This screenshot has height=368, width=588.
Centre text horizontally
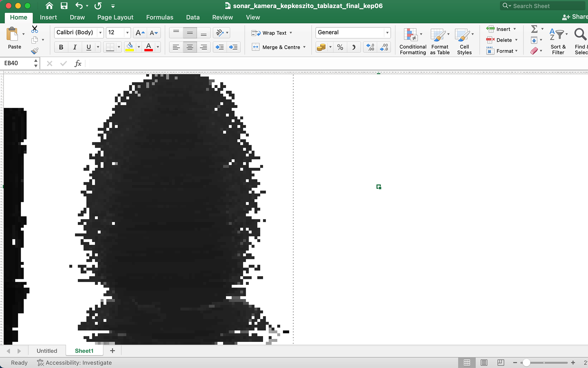point(190,47)
